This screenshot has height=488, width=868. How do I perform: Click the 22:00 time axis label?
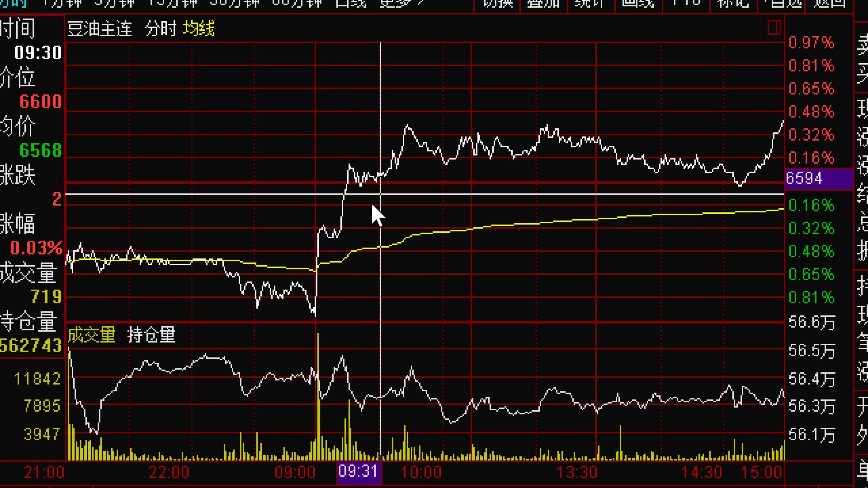pyautogui.click(x=169, y=473)
